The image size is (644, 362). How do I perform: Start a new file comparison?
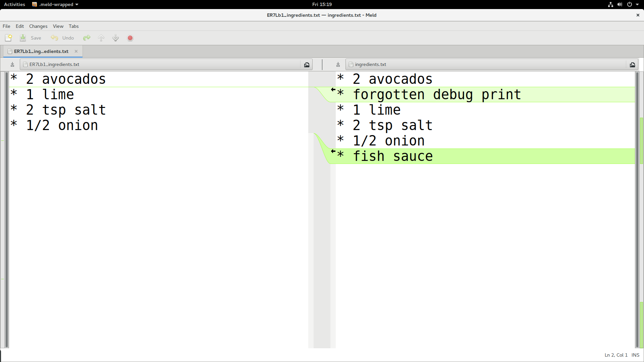click(8, 38)
